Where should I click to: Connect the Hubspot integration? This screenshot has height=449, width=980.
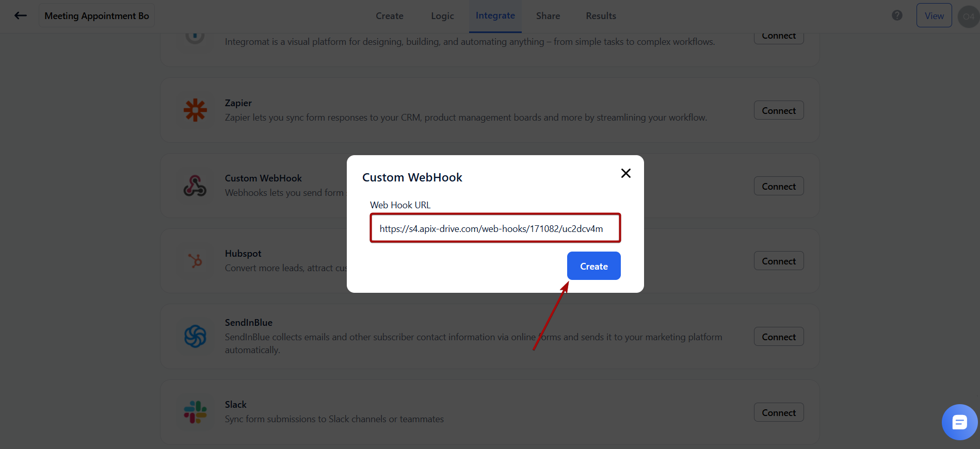(779, 261)
